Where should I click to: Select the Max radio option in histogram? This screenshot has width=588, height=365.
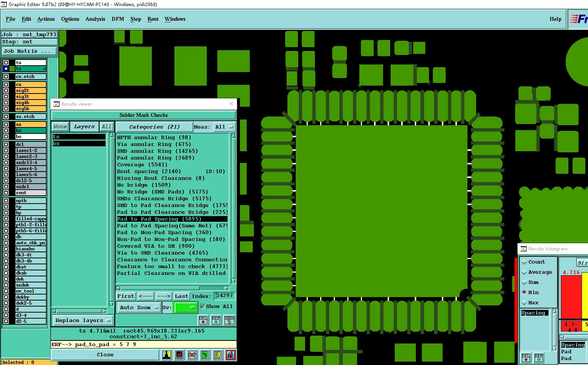[524, 303]
